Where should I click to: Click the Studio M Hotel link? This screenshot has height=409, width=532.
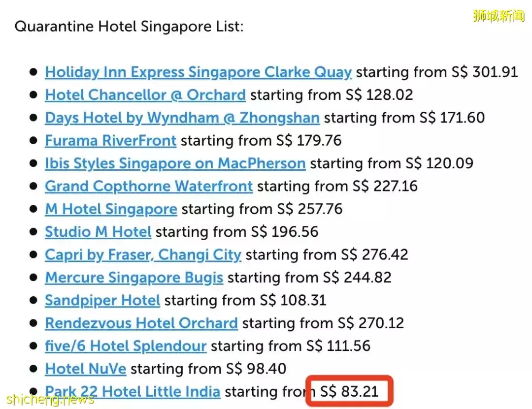98,232
